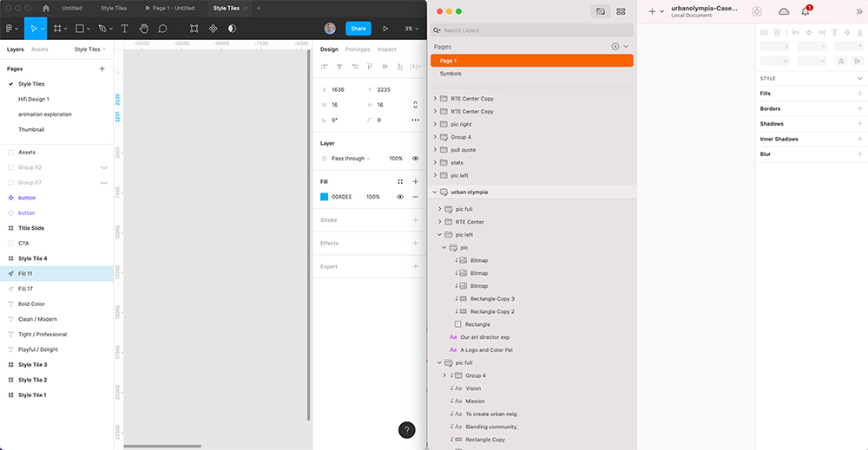Image resolution: width=868 pixels, height=450 pixels.
Task: Show the hidden Group 67 layer
Action: (103, 182)
